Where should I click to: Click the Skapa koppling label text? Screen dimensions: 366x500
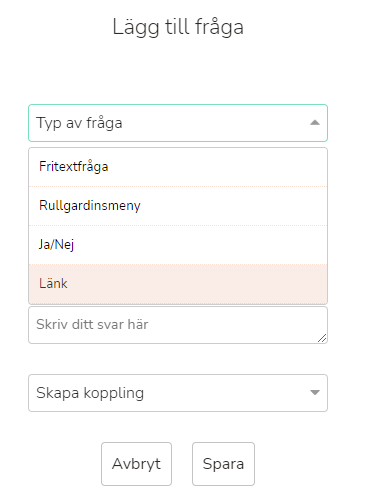(x=90, y=393)
